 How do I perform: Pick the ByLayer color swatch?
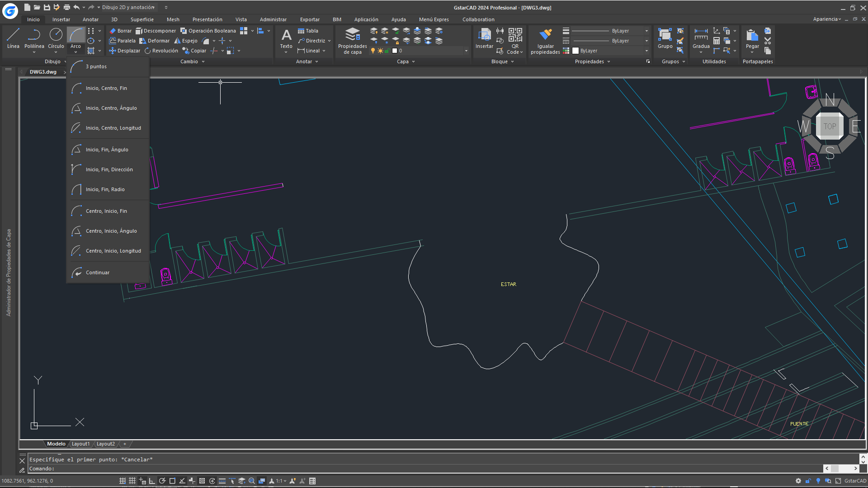click(576, 51)
